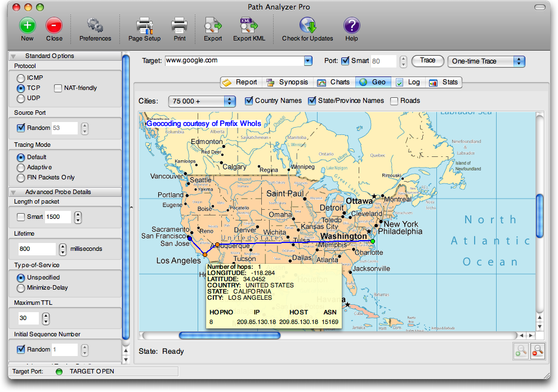This screenshot has height=392, width=558.
Task: Click the port number stepper
Action: (403, 61)
